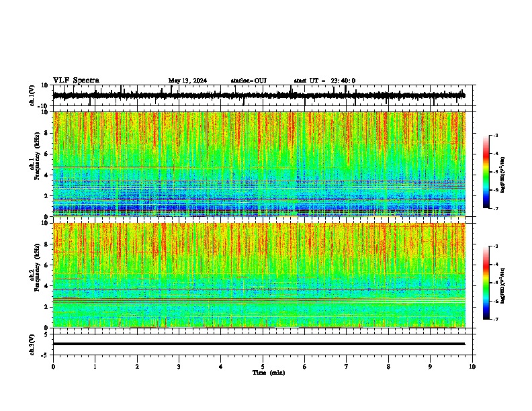
Task: Click time axis tick label "7"
Action: [x=347, y=367]
